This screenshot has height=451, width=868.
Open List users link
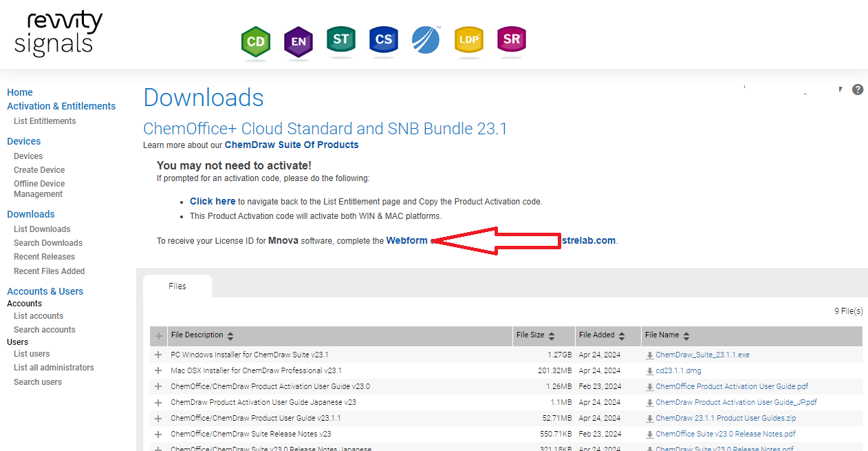32,354
